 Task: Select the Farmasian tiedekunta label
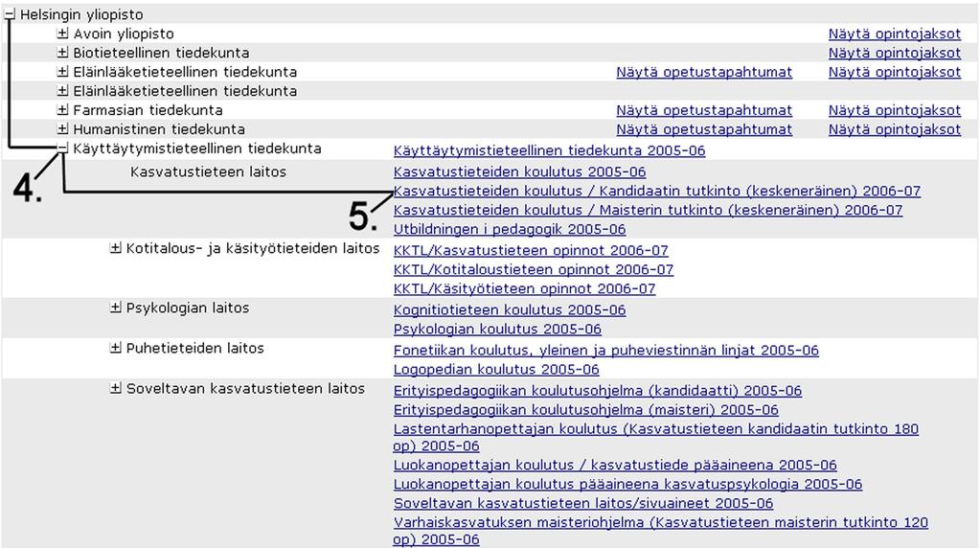(148, 110)
